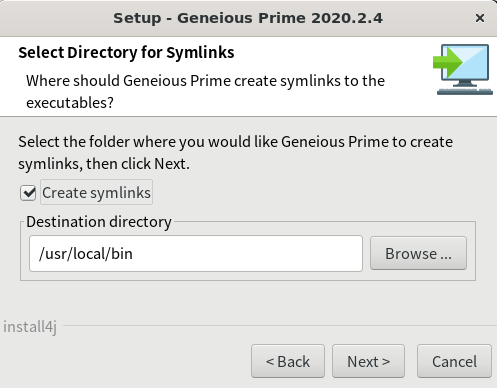497x388 pixels.
Task: Uncheck the Create symlinks checkbox
Action: tap(28, 193)
